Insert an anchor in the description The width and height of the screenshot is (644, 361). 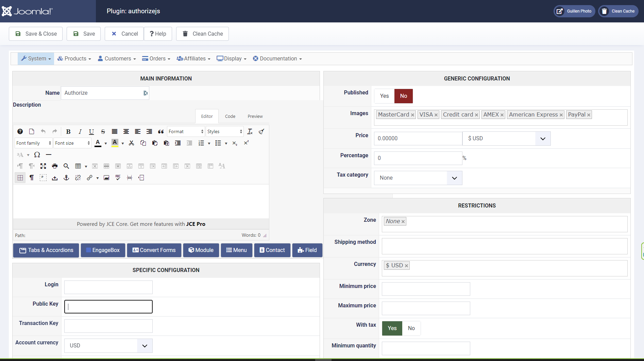pos(66,178)
